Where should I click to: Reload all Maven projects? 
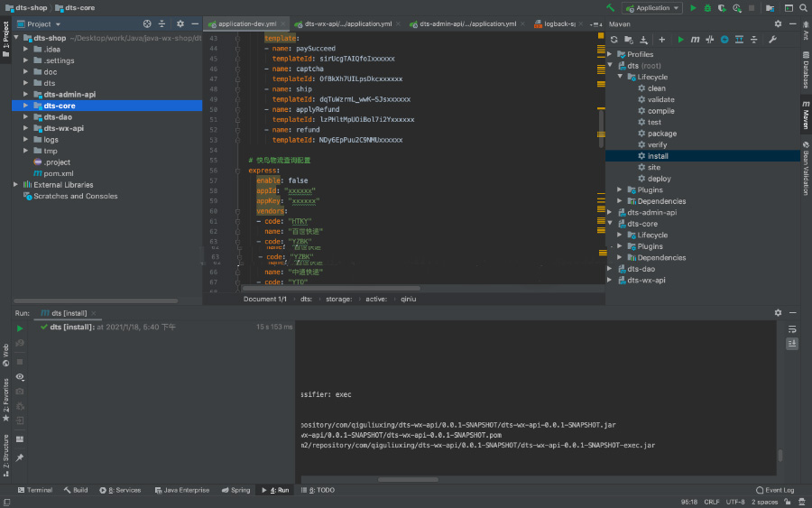(x=614, y=40)
